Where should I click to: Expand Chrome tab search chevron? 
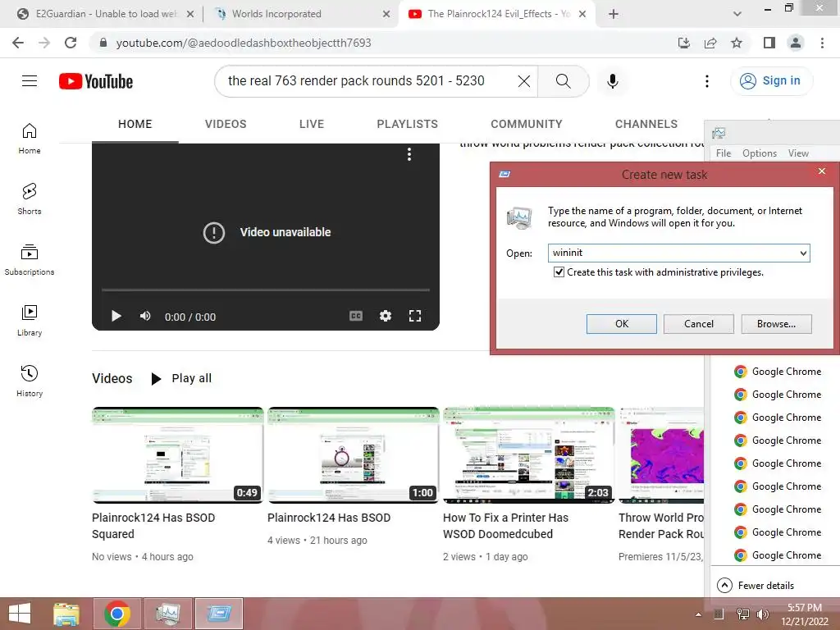coord(737,14)
